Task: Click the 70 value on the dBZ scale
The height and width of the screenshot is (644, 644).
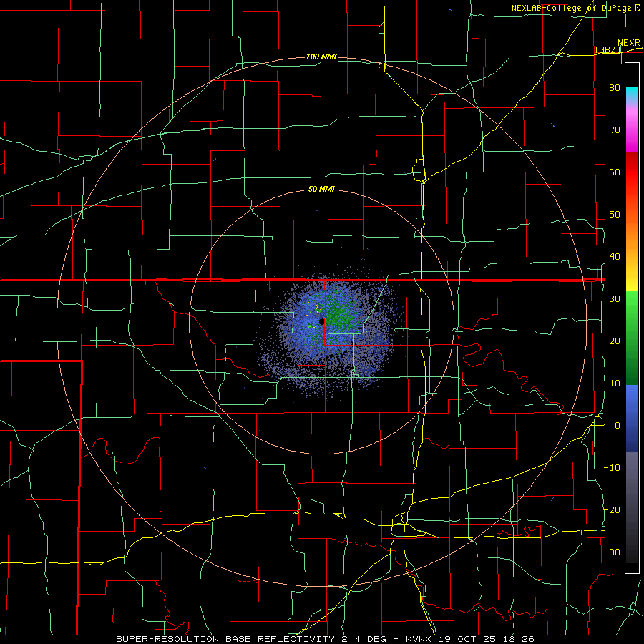Action: tap(615, 130)
